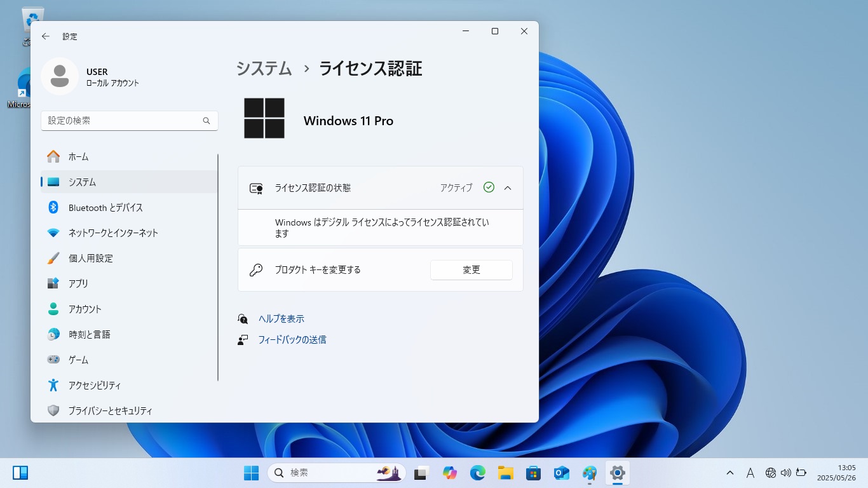Click the search magnifier in settings search
Screen dimensions: 868x488
point(207,121)
